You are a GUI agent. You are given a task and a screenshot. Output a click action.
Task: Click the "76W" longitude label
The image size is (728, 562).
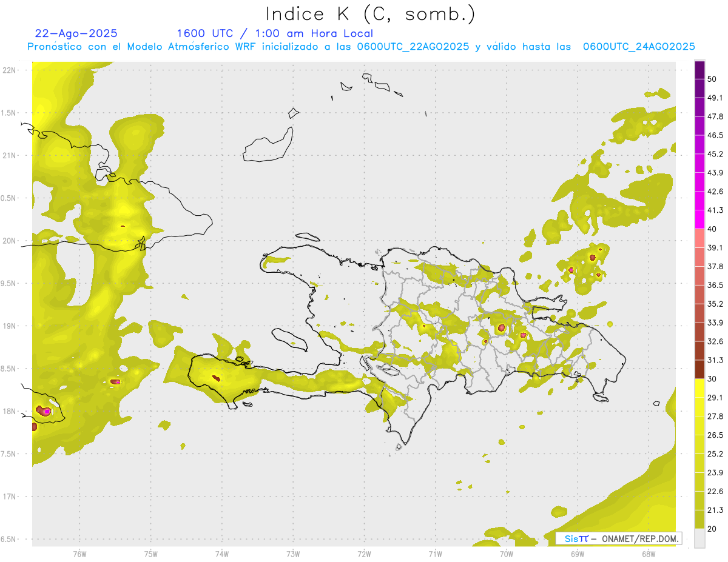(79, 553)
